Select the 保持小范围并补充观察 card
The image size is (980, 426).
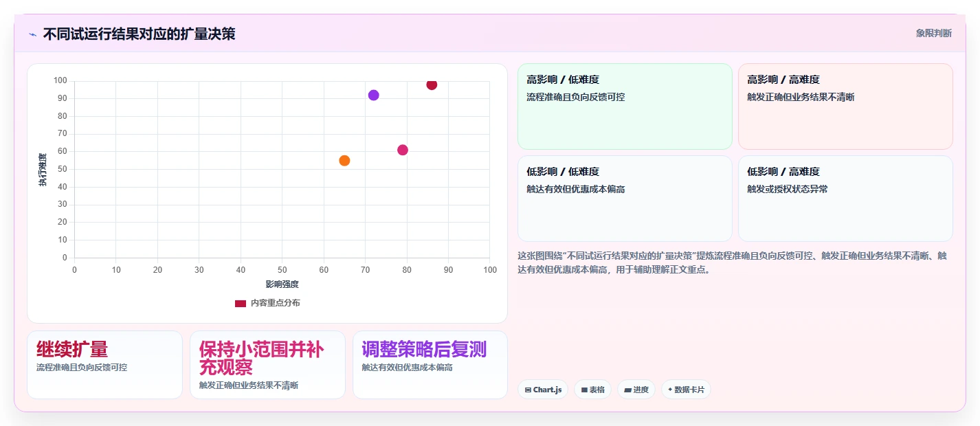[x=267, y=365]
